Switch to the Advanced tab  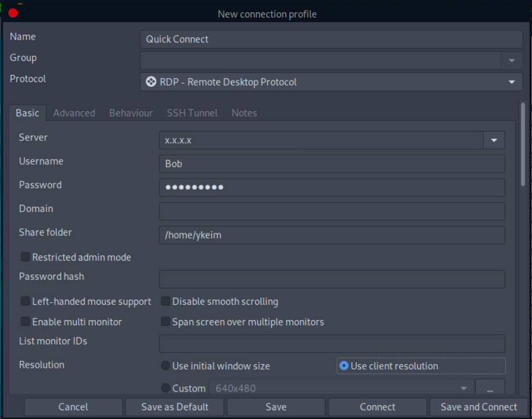tap(74, 113)
